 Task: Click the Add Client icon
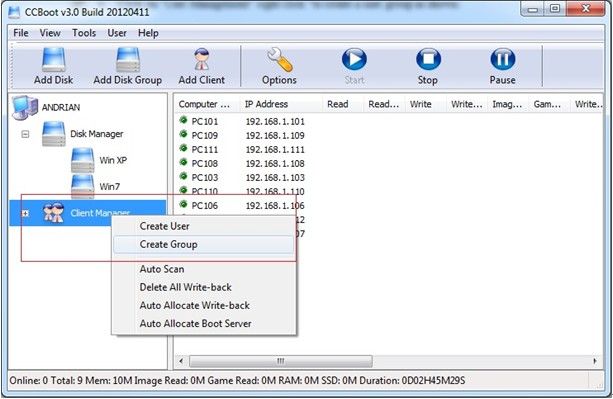202,59
